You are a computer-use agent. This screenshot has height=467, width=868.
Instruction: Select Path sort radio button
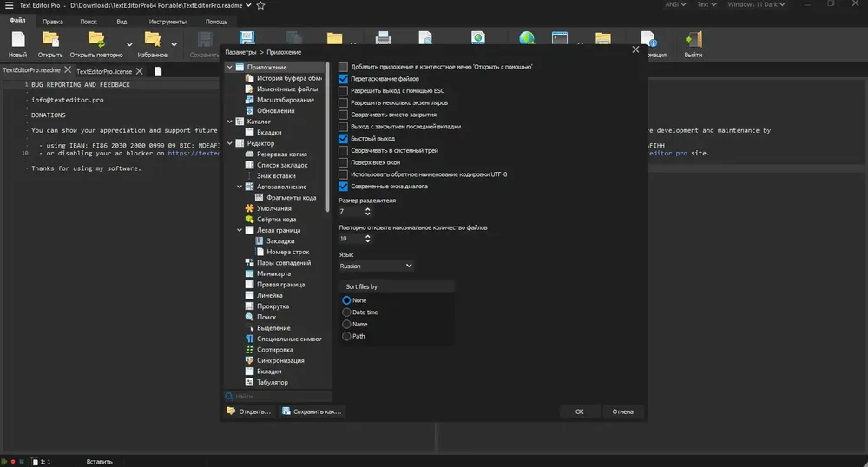click(x=346, y=336)
